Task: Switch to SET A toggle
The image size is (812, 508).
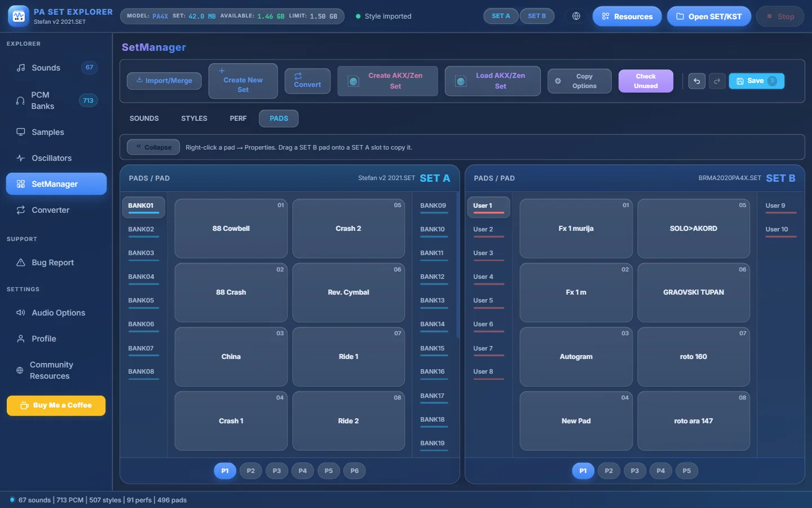Action: (x=501, y=16)
